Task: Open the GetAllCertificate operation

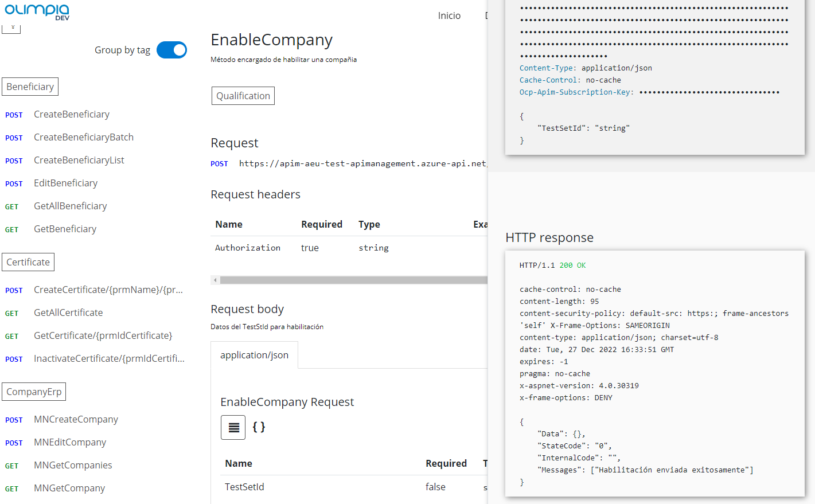Action: (68, 313)
